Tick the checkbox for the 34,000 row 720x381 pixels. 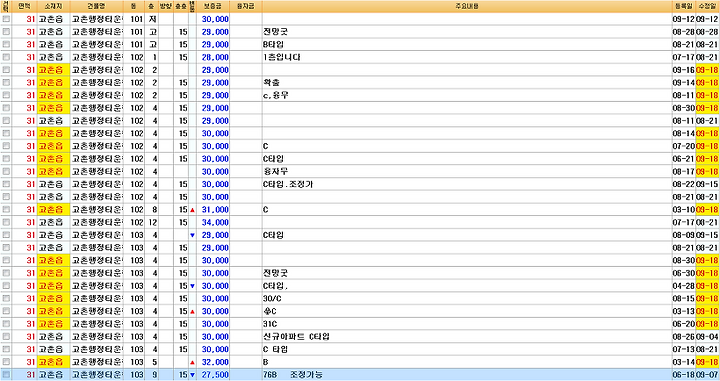(x=6, y=222)
